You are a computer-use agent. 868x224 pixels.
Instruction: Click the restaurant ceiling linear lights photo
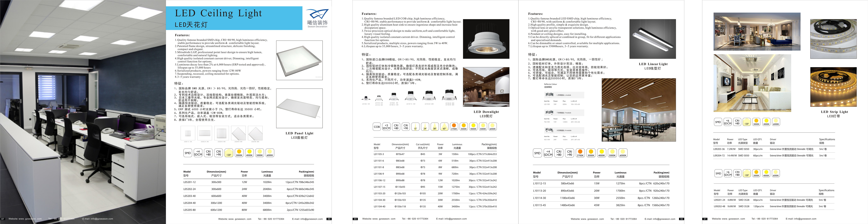(x=638, y=110)
